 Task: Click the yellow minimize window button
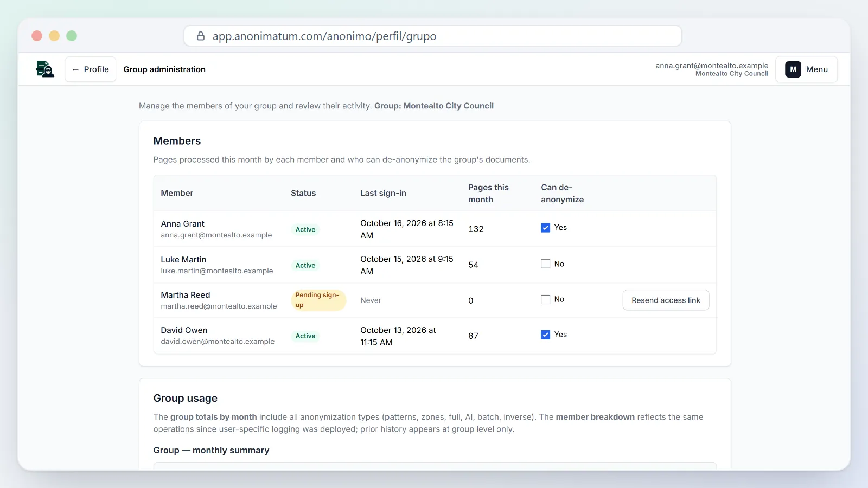click(54, 36)
